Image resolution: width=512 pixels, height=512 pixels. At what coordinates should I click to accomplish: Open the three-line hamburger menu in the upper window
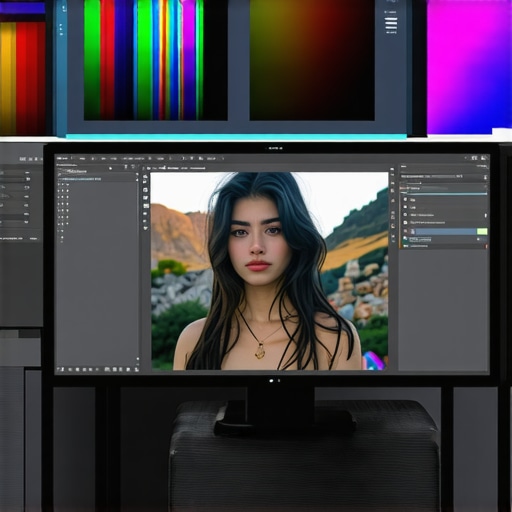click(x=391, y=24)
